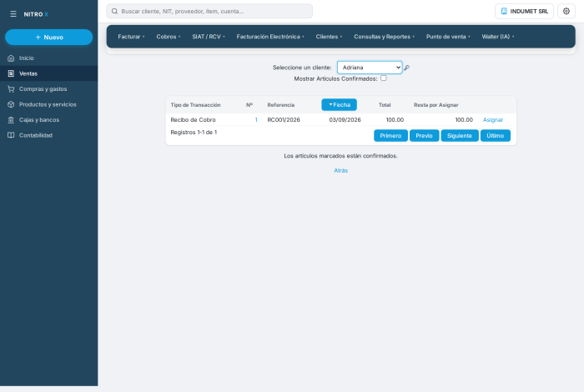Image resolution: width=584 pixels, height=392 pixels.
Task: Expand the Facturar menu
Action: tap(131, 37)
